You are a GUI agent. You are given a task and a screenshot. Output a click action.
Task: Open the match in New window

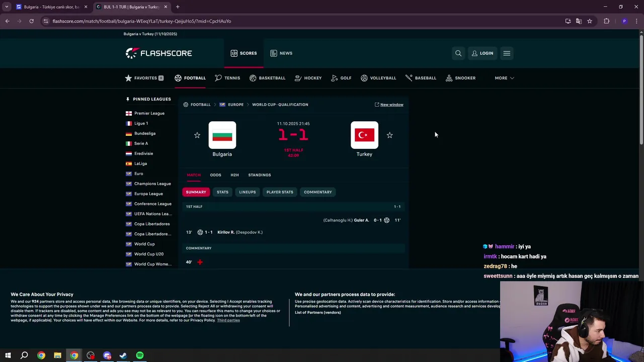point(389,105)
